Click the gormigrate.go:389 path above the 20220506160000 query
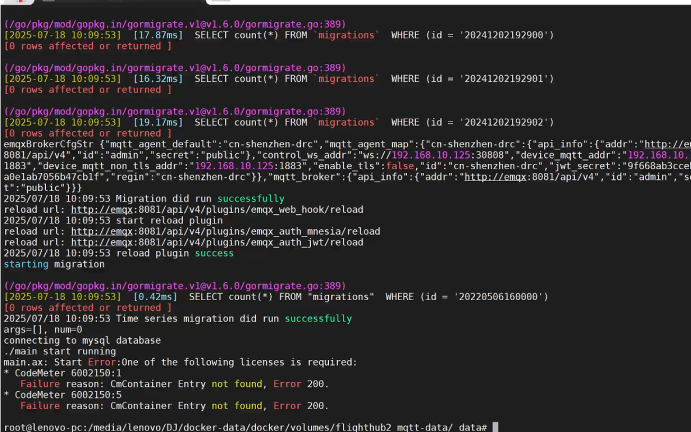The height and width of the screenshot is (432, 691). [175, 286]
